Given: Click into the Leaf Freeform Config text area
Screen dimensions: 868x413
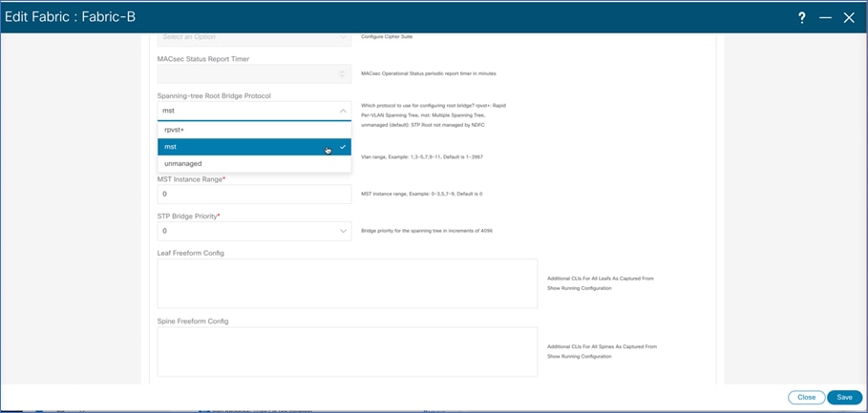Looking at the screenshot, I should click(347, 283).
